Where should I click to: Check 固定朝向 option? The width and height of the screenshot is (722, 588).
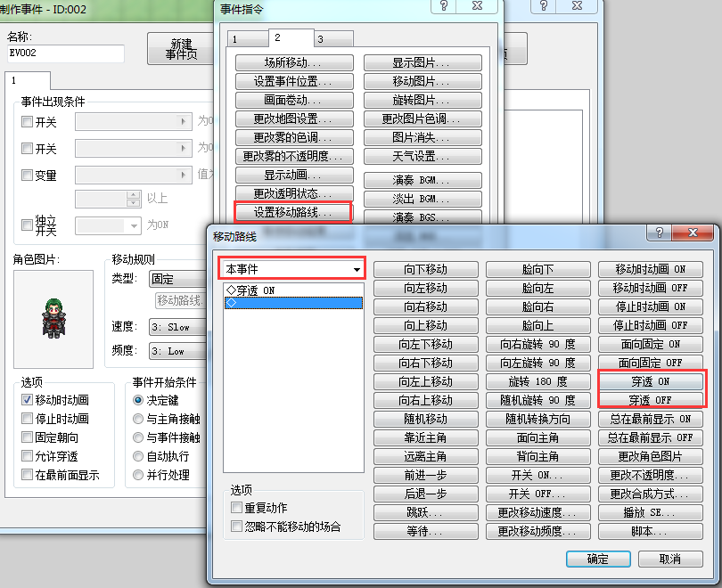[27, 437]
